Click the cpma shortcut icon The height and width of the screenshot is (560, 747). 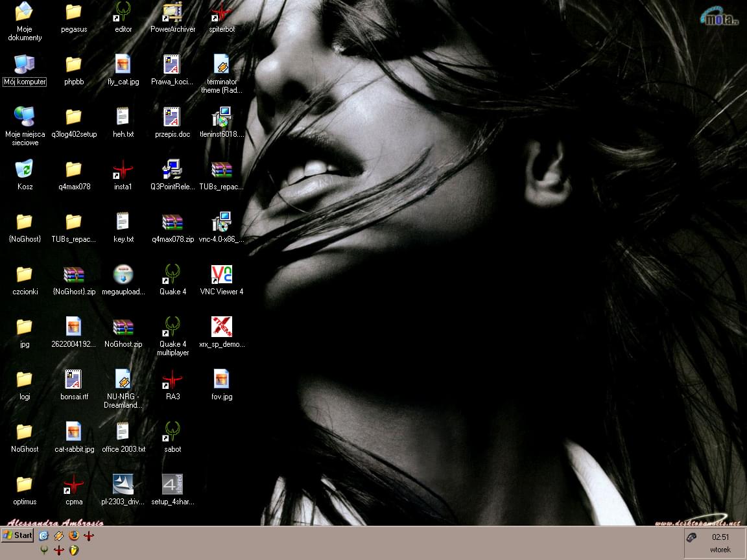pos(74,485)
